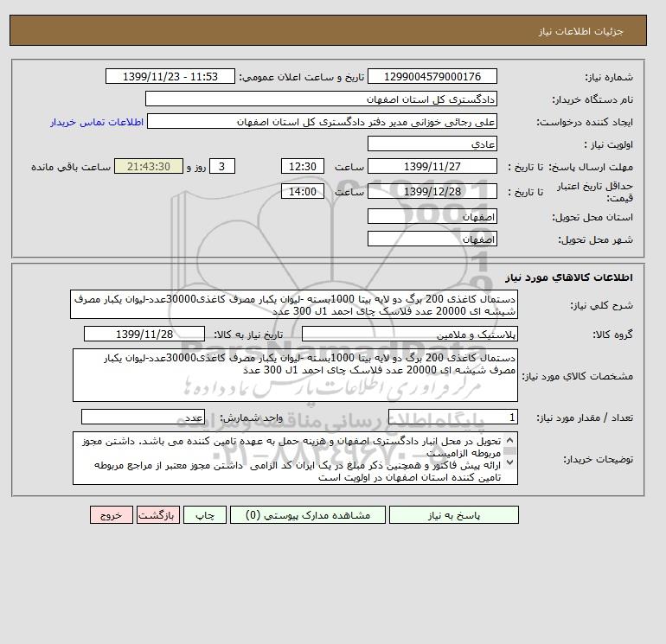Click goods group field پلاستیک و ملامین
This screenshot has height=644, width=666.
[410, 334]
